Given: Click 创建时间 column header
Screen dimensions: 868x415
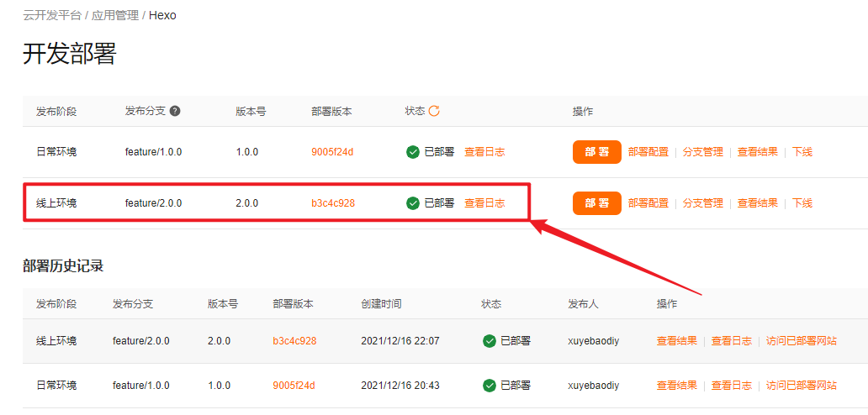Looking at the screenshot, I should point(381,304).
